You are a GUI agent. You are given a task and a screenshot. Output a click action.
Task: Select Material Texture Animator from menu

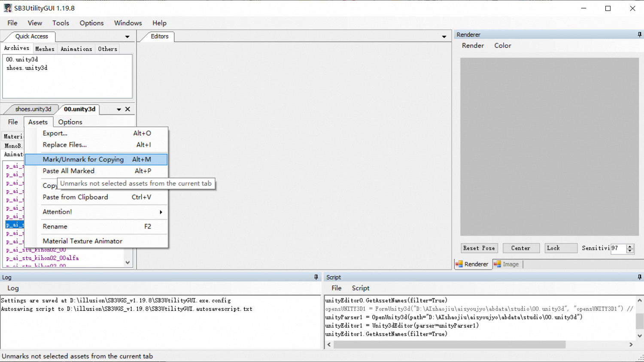82,241
